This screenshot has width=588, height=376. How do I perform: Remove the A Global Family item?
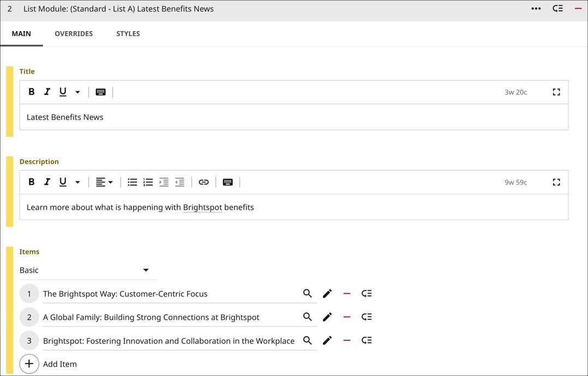pos(347,317)
